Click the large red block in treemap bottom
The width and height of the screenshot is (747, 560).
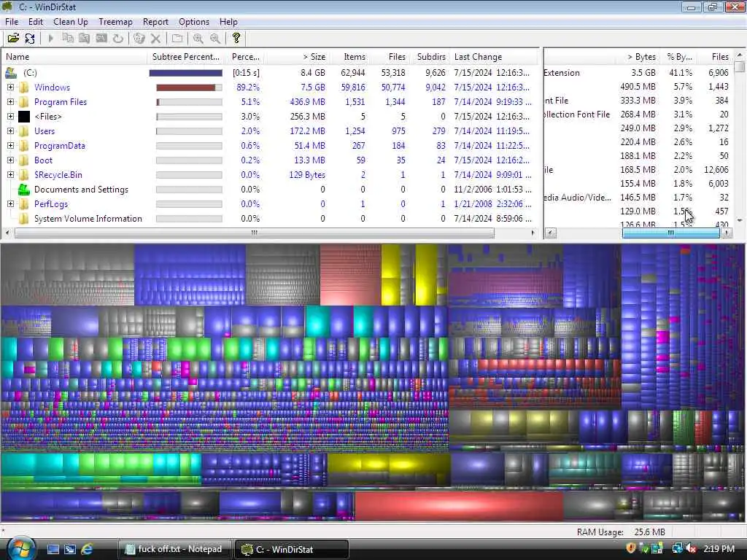pos(460,506)
